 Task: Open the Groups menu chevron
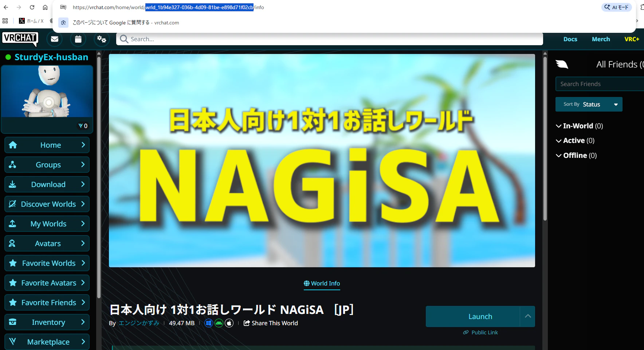[x=83, y=164]
